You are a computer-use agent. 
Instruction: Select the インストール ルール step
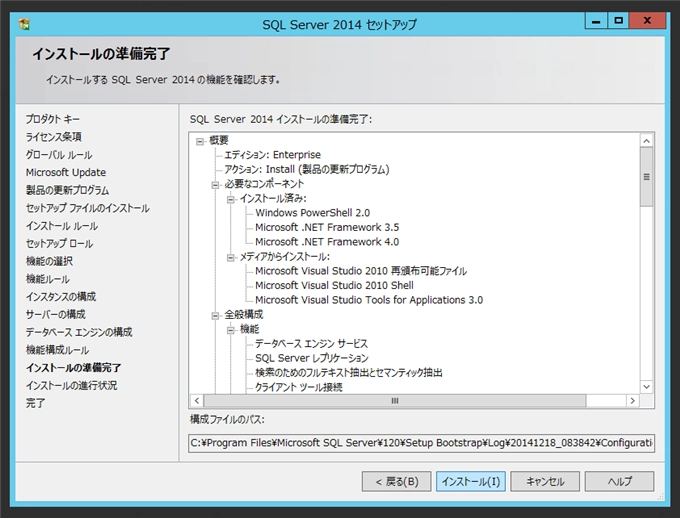tap(62, 226)
